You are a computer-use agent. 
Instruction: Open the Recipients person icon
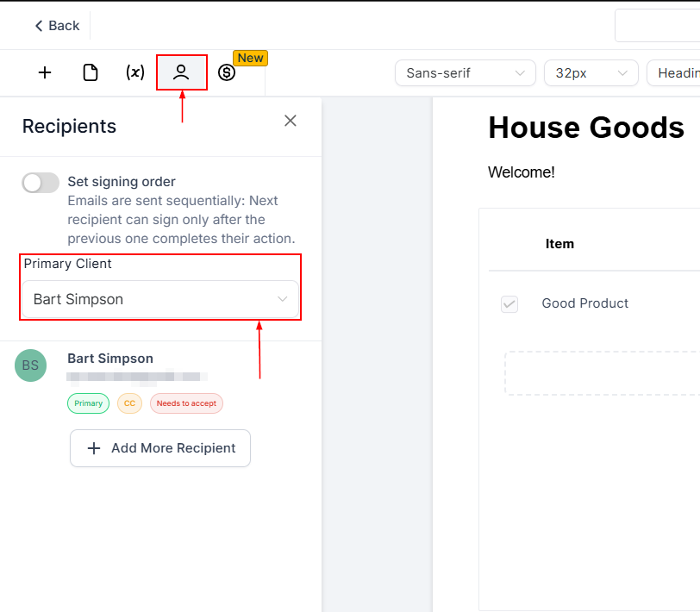181,72
